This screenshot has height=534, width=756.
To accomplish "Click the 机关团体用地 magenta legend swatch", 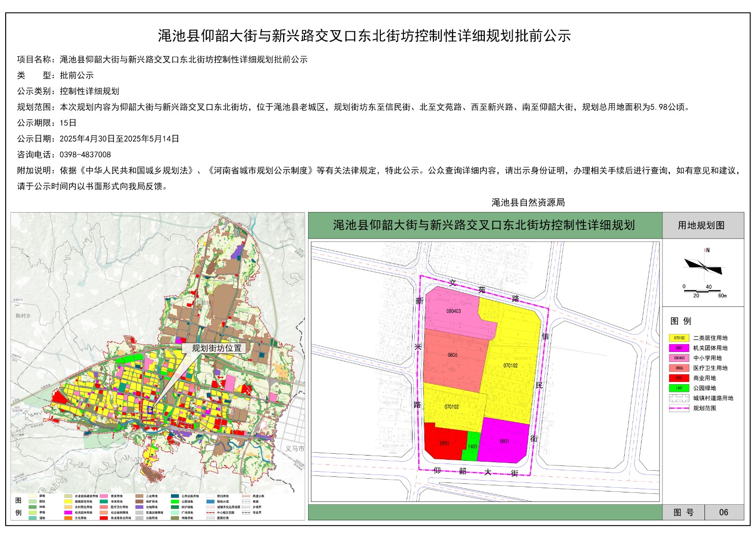I will click(x=679, y=348).
